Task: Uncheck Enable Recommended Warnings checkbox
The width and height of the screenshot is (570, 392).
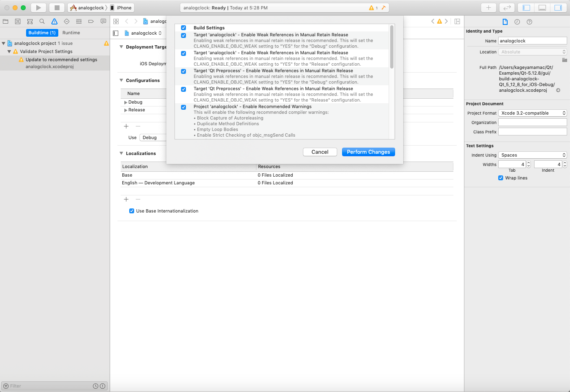Action: 183,107
